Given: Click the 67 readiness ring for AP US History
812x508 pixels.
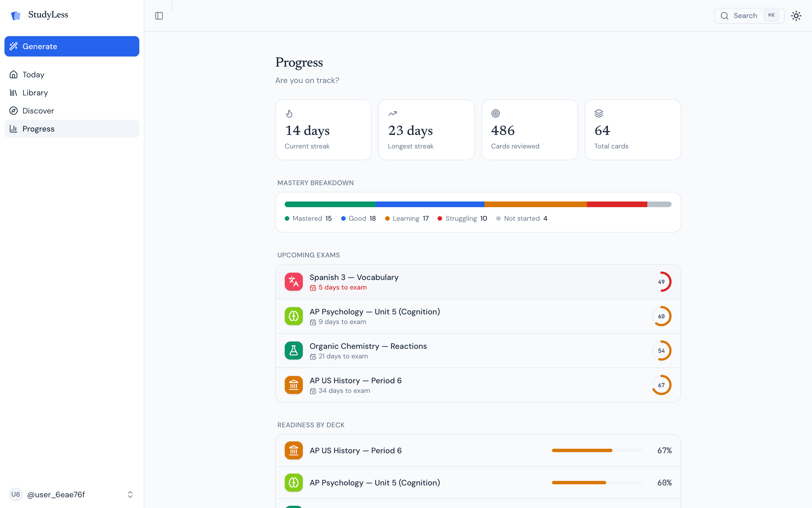Looking at the screenshot, I should [661, 385].
